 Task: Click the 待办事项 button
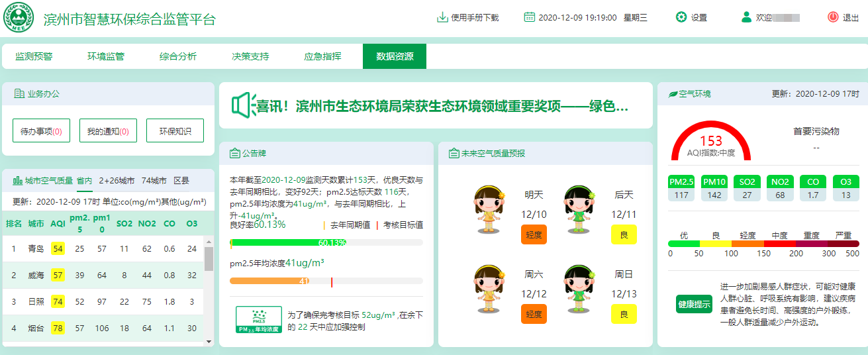pos(41,131)
